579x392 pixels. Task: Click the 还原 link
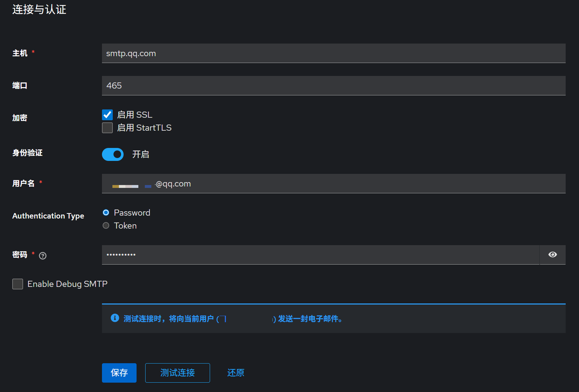tap(236, 373)
